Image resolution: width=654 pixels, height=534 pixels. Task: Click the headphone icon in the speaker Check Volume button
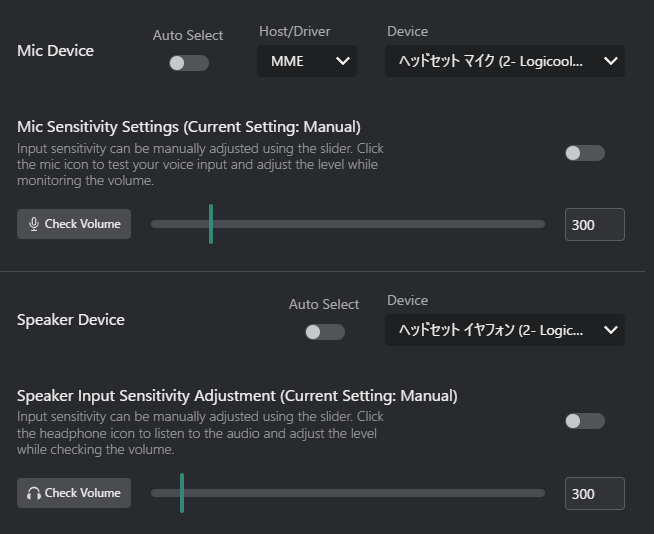click(34, 493)
